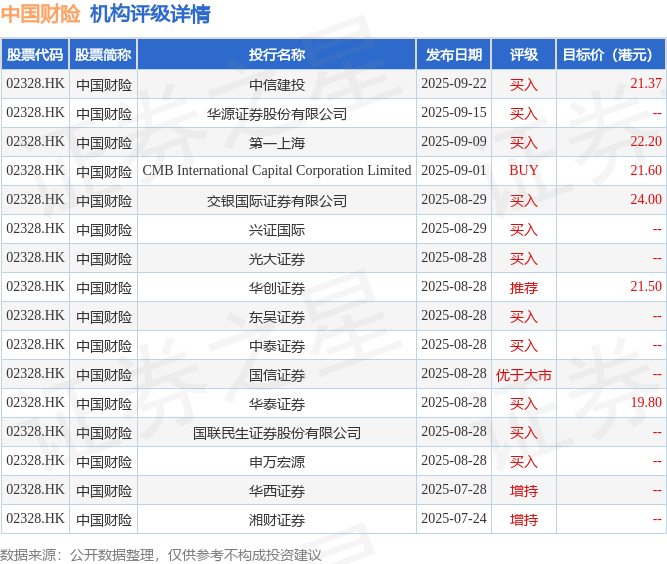Image resolution: width=667 pixels, height=564 pixels.
Task: Click the 股票简称 column header
Action: coord(103,54)
